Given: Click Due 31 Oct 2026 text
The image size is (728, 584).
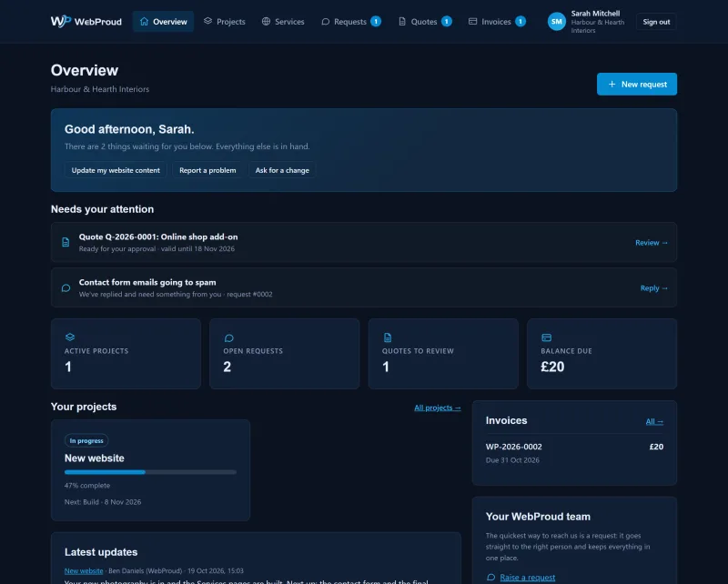Looking at the screenshot, I should [512, 460].
